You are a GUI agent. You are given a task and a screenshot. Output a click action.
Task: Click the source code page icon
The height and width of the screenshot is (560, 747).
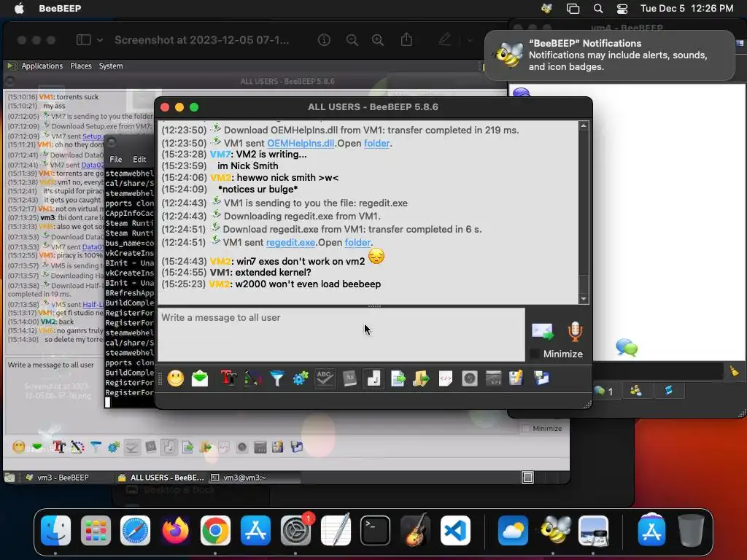[446, 378]
